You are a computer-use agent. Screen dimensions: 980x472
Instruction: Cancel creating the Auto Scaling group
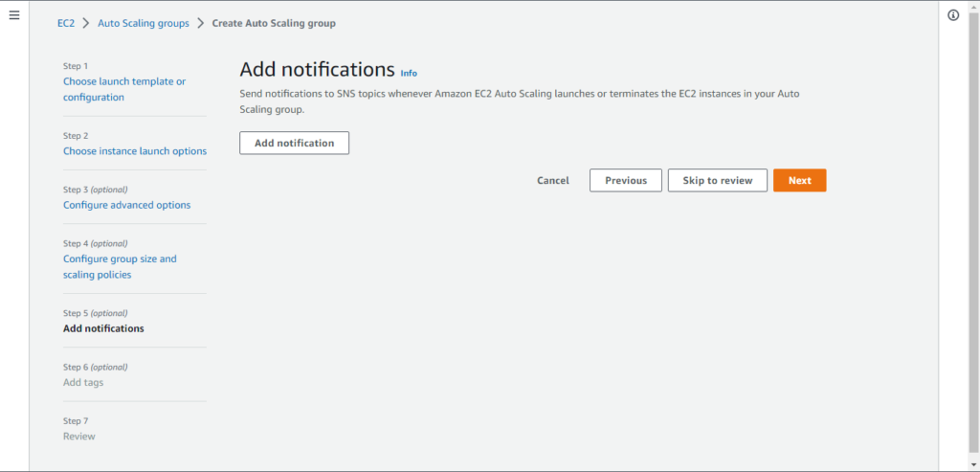coord(553,181)
